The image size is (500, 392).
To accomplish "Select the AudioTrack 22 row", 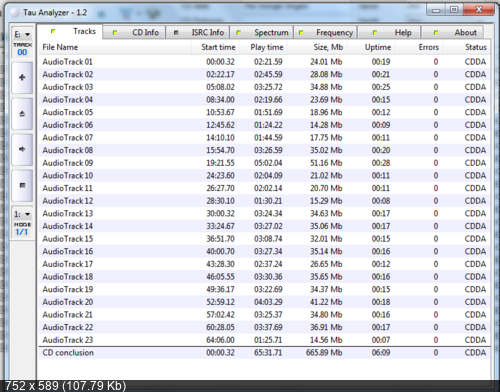I will pos(264,327).
